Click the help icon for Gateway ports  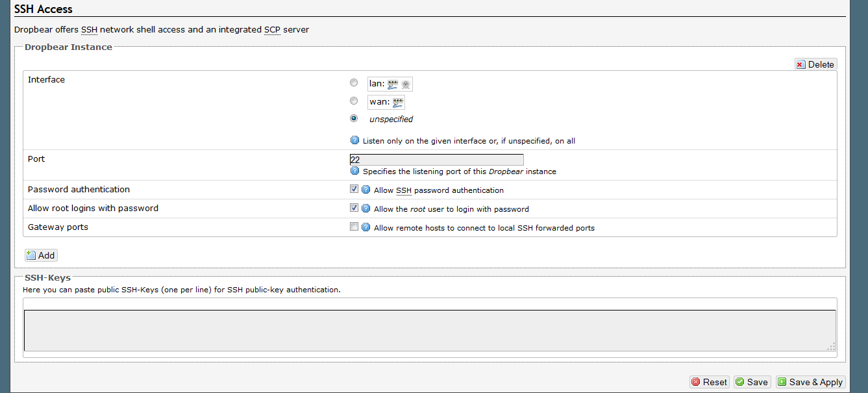(x=366, y=227)
